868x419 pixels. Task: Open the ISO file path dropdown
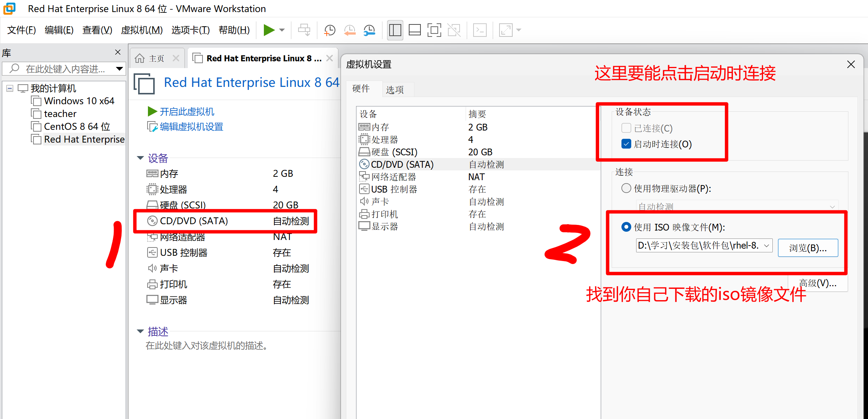tap(766, 246)
